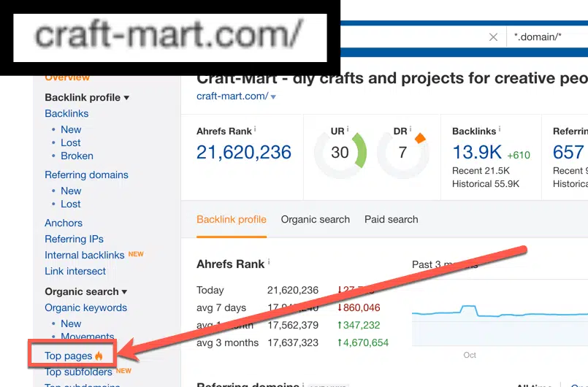This screenshot has width=588, height=387.
Task: Click the UR info icon
Action: click(348, 129)
